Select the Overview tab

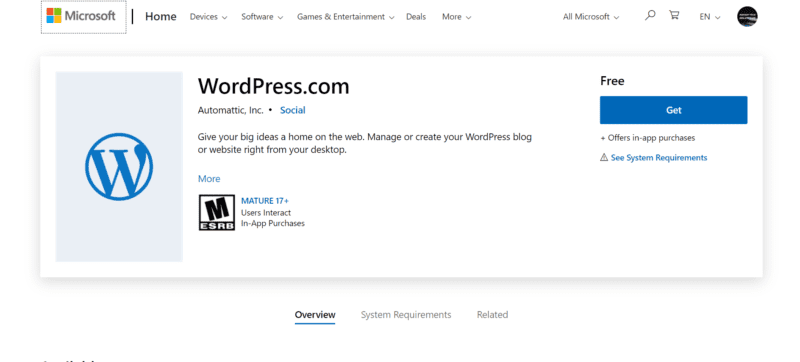[x=315, y=315]
